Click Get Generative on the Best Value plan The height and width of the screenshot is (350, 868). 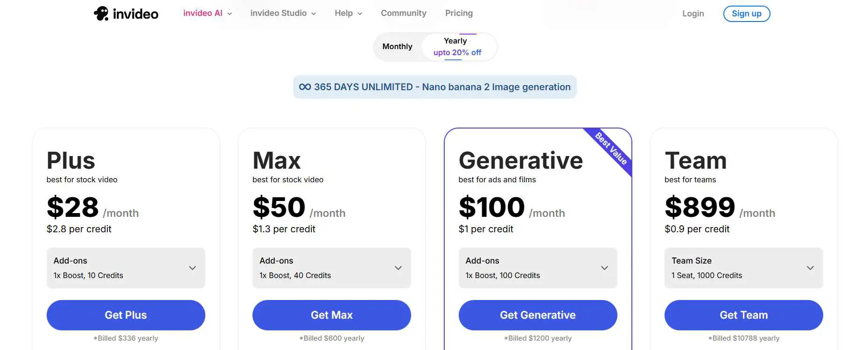tap(538, 315)
